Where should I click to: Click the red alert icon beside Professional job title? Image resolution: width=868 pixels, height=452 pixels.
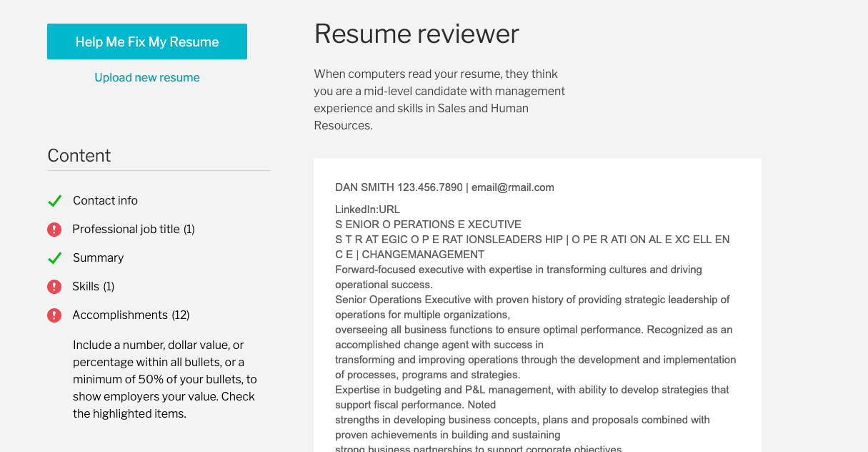(x=54, y=230)
